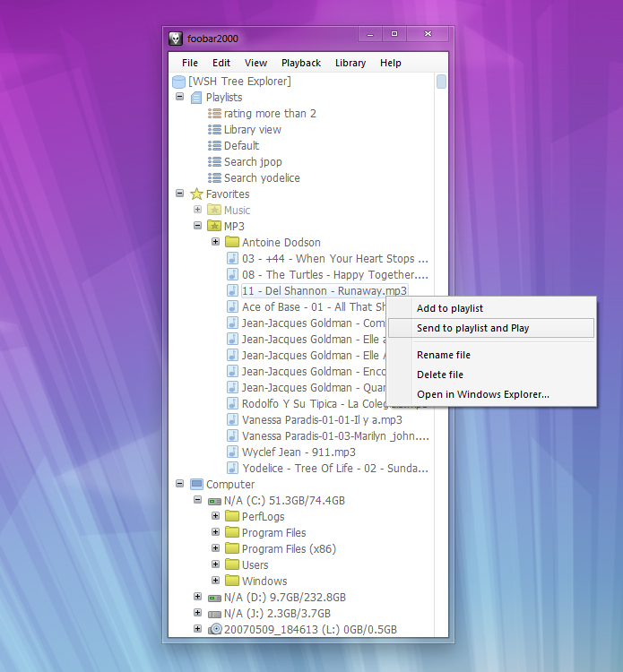
Task: Expand the Program Files folder
Action: (x=216, y=532)
